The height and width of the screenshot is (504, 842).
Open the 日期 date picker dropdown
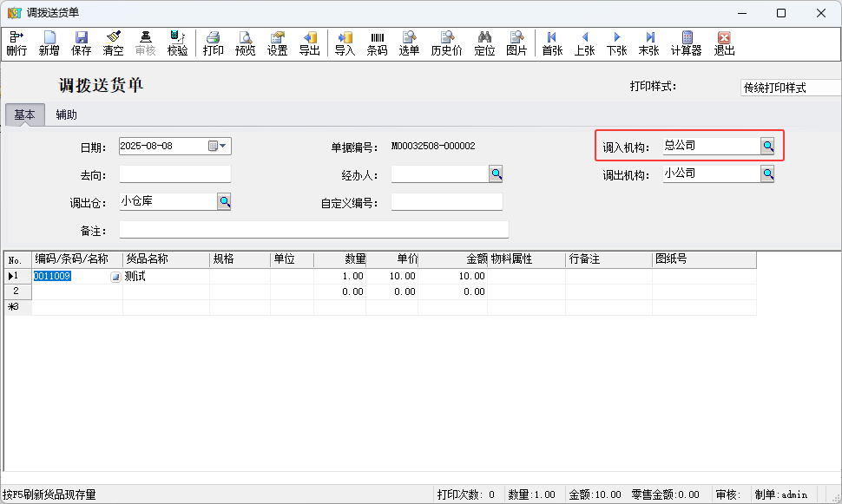pos(218,146)
